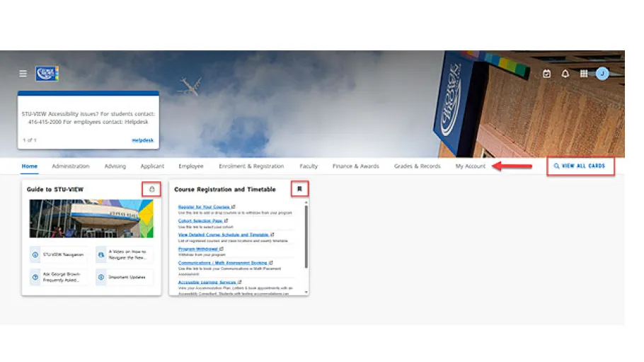
Task: Click external-link icon after Accessible Learning Services
Action: [239, 282]
